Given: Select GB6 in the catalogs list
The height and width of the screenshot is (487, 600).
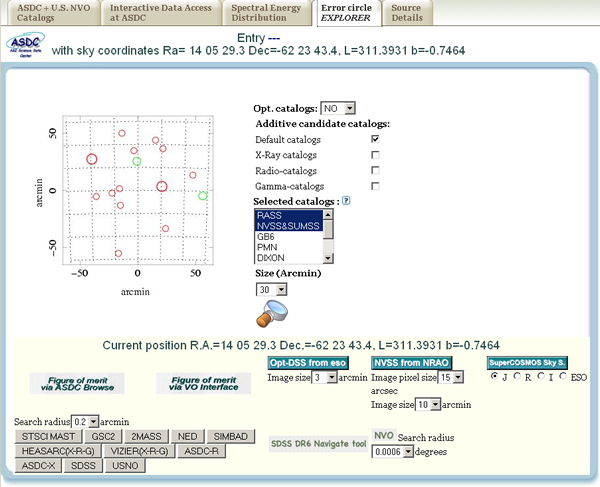Looking at the screenshot, I should (x=289, y=236).
